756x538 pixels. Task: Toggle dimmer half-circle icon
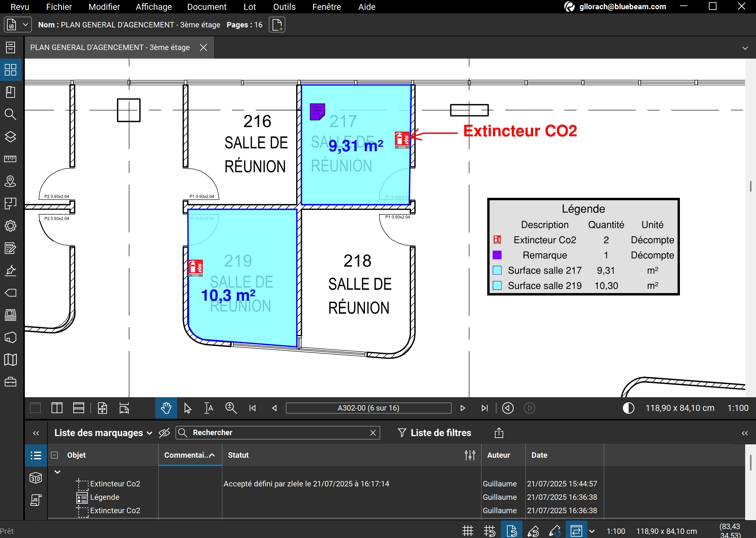coord(628,408)
